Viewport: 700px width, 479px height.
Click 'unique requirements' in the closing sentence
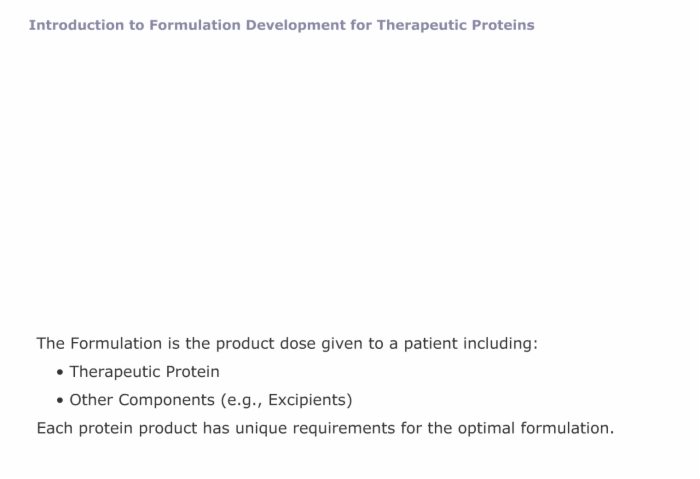click(x=315, y=428)
